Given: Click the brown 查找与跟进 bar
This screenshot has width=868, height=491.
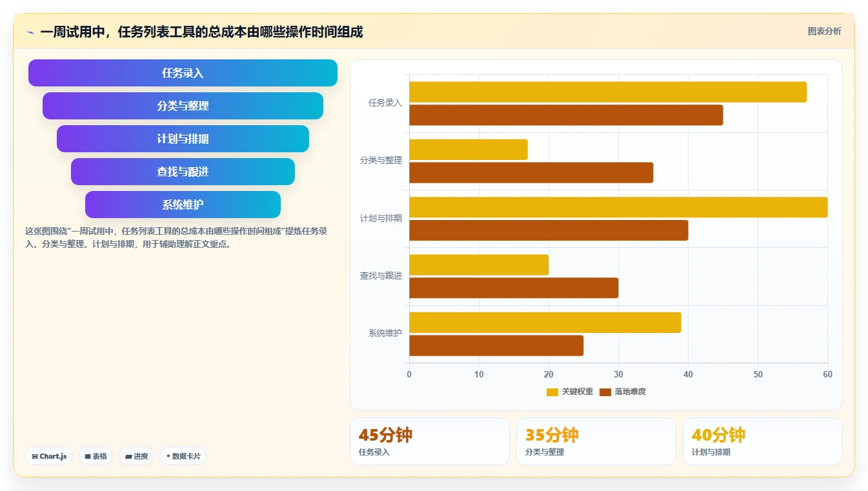Looking at the screenshot, I should click(x=514, y=288).
